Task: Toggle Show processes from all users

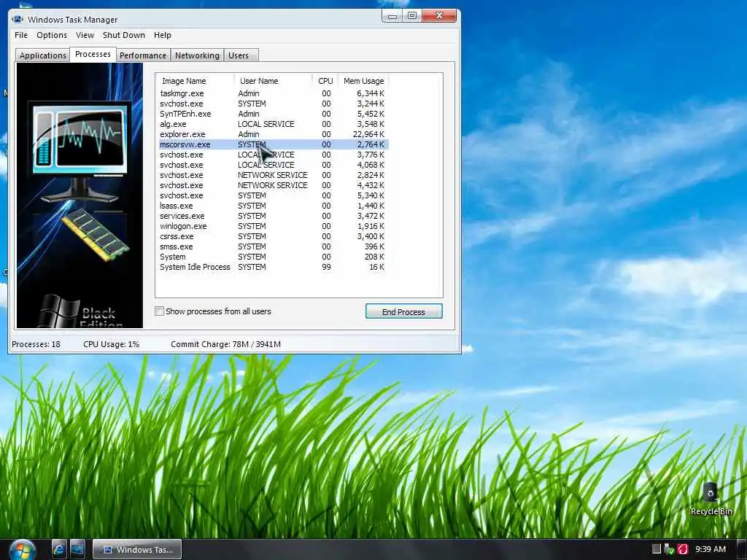Action: coord(159,311)
